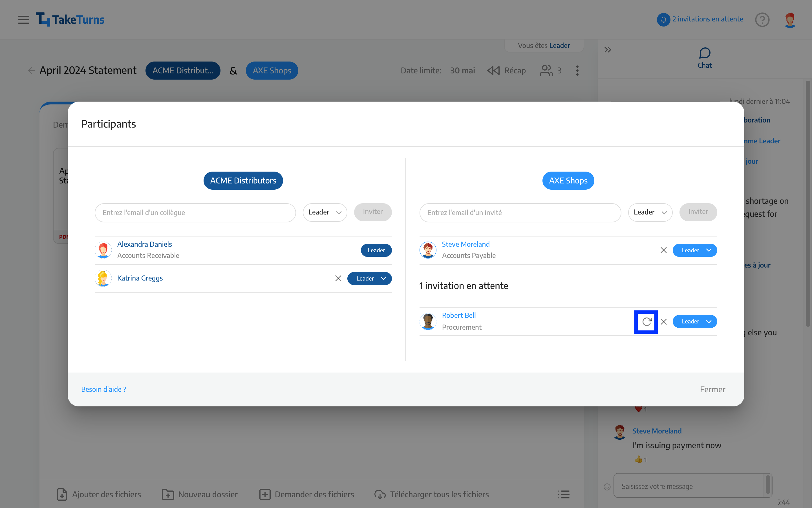Viewport: 812px width, 508px height.
Task: Resend invitation to Robert Bell
Action: pos(646,322)
